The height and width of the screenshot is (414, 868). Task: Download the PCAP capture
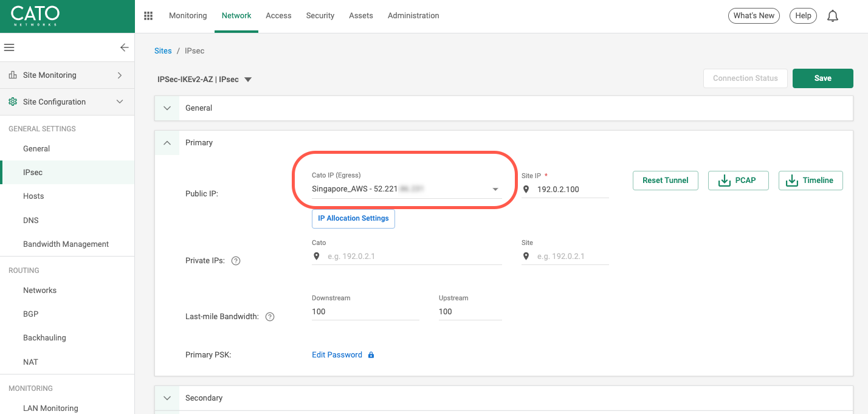coord(738,181)
